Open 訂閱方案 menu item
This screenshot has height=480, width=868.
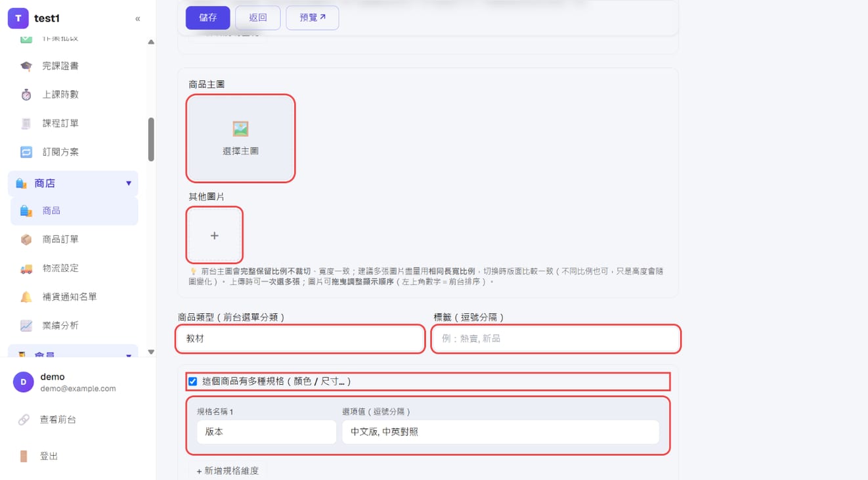coord(73,152)
